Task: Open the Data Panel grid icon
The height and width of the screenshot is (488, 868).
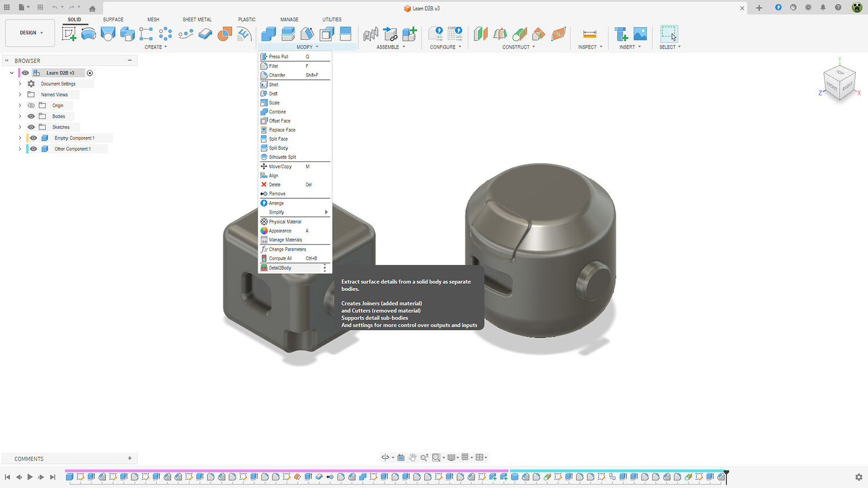Action: 7,8
